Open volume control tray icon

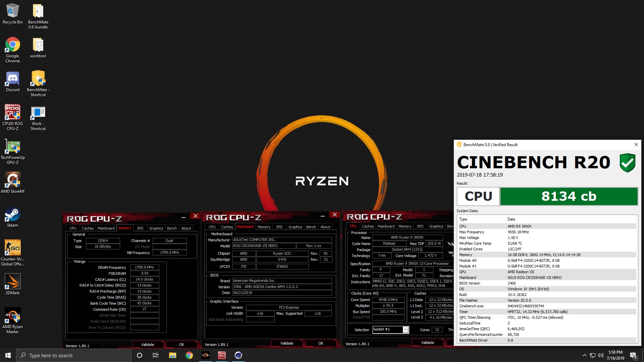click(x=601, y=355)
